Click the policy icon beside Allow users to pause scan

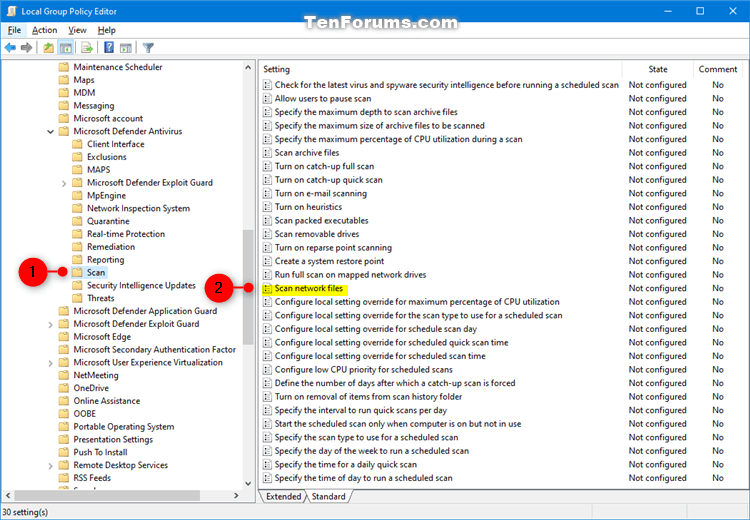[x=267, y=99]
